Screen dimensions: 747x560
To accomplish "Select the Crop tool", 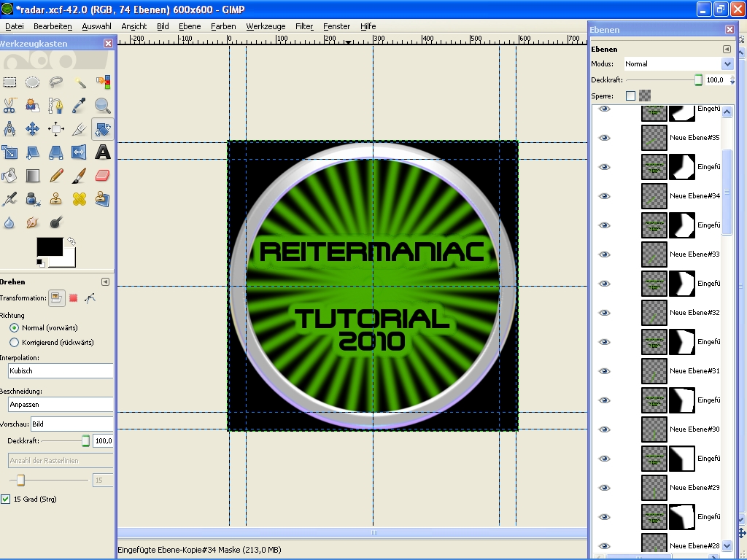I will pyautogui.click(x=79, y=128).
